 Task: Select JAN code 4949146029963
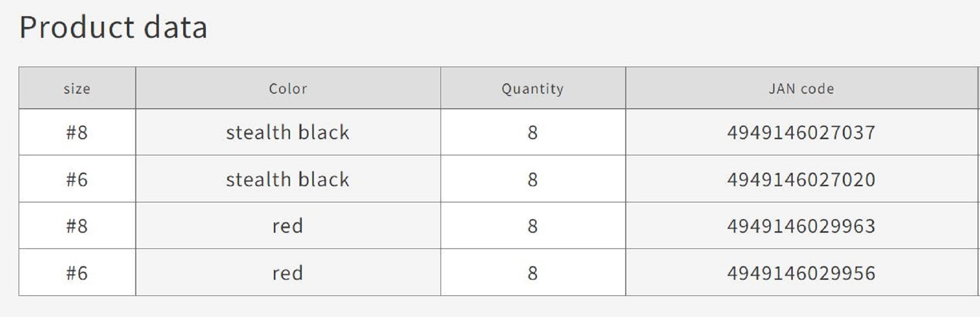click(801, 226)
